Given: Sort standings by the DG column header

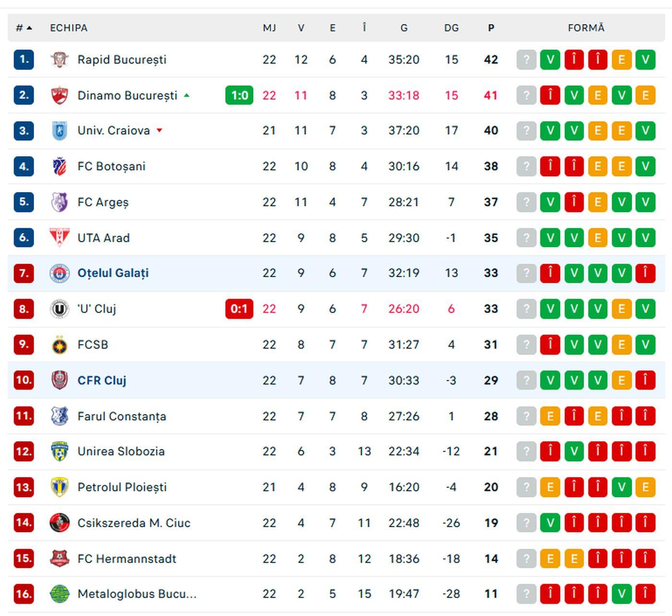Looking at the screenshot, I should point(451,28).
